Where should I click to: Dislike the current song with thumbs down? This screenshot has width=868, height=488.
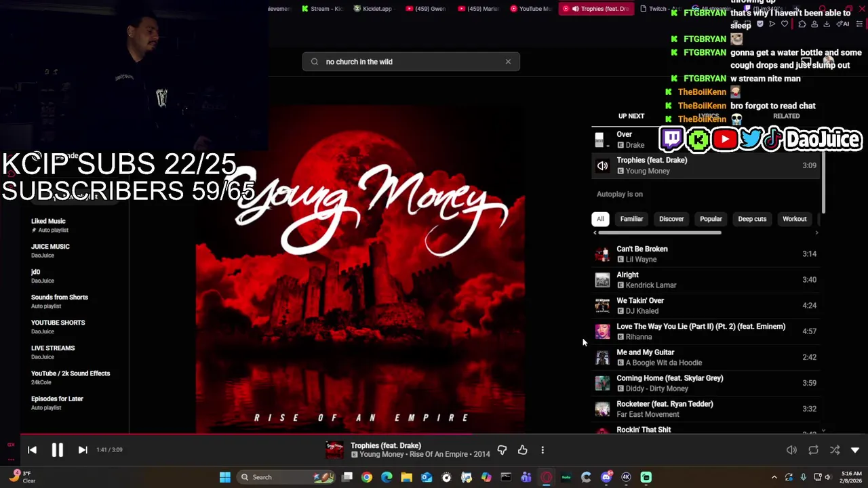(x=502, y=450)
